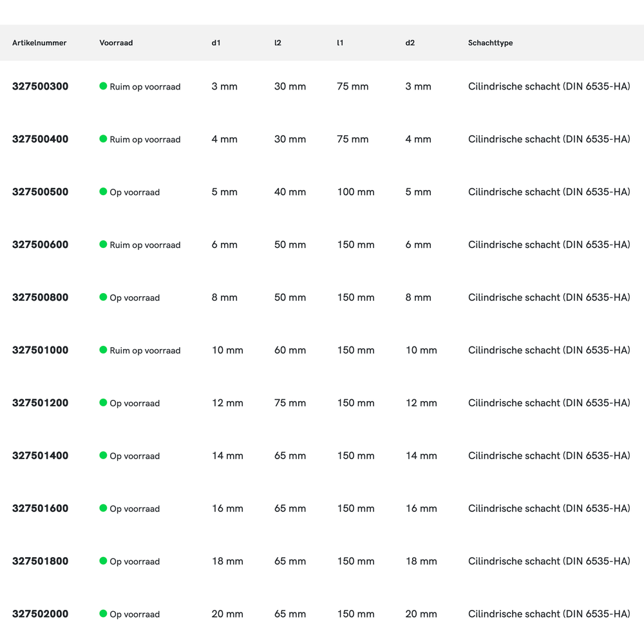Open article 327501000 details

point(40,350)
